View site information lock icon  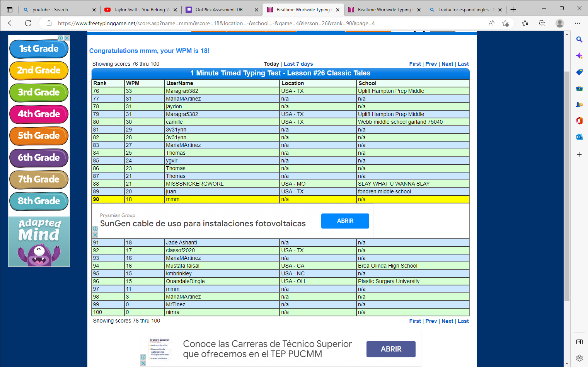point(49,23)
